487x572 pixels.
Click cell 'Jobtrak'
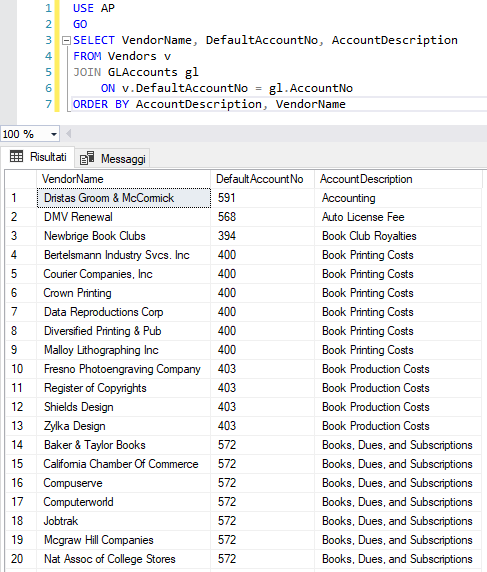(x=124, y=521)
